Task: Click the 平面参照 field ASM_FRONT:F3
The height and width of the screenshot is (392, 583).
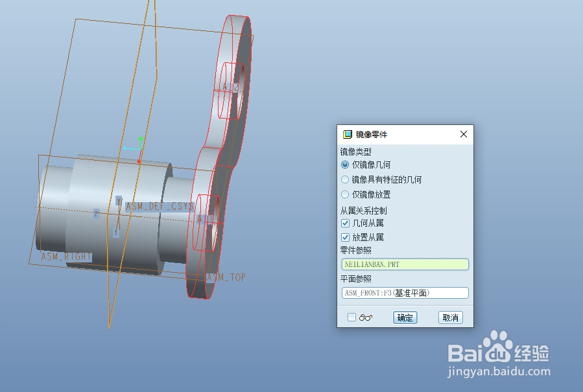Action: 405,293
